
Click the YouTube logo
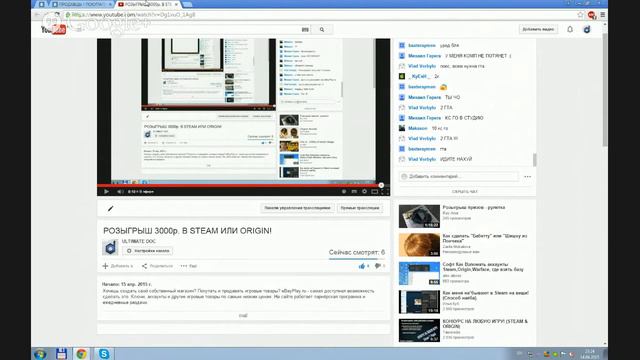[53, 29]
